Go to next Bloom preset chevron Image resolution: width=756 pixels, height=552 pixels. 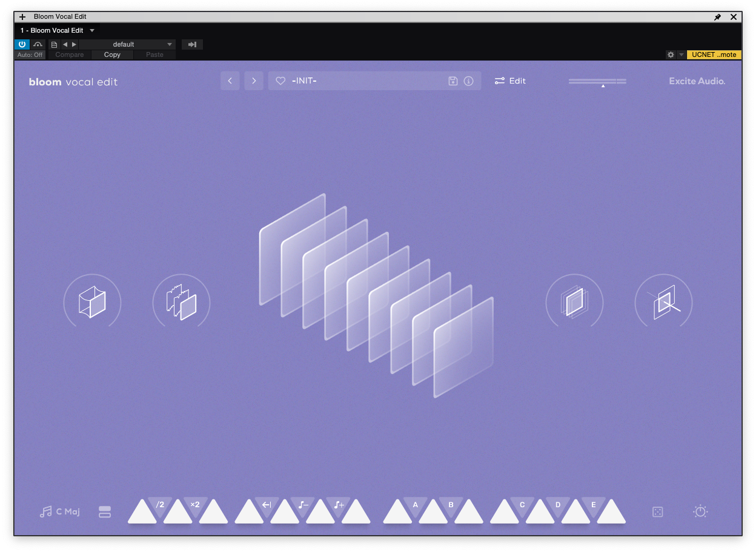(x=254, y=80)
